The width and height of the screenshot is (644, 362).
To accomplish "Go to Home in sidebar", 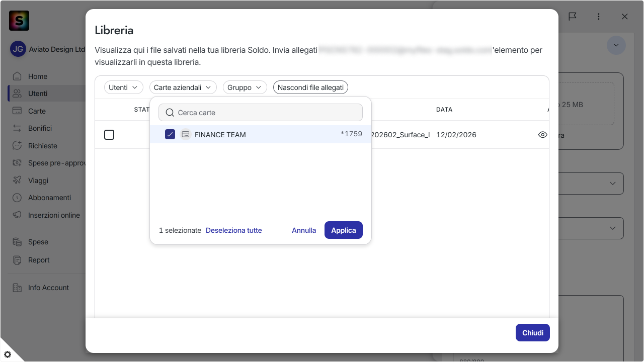I will pos(38,76).
